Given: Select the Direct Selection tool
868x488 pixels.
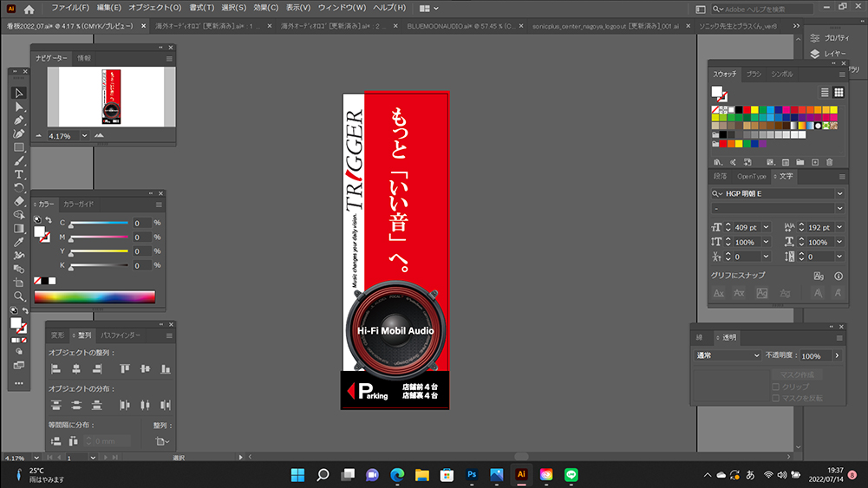Looking at the screenshot, I should coord(19,107).
